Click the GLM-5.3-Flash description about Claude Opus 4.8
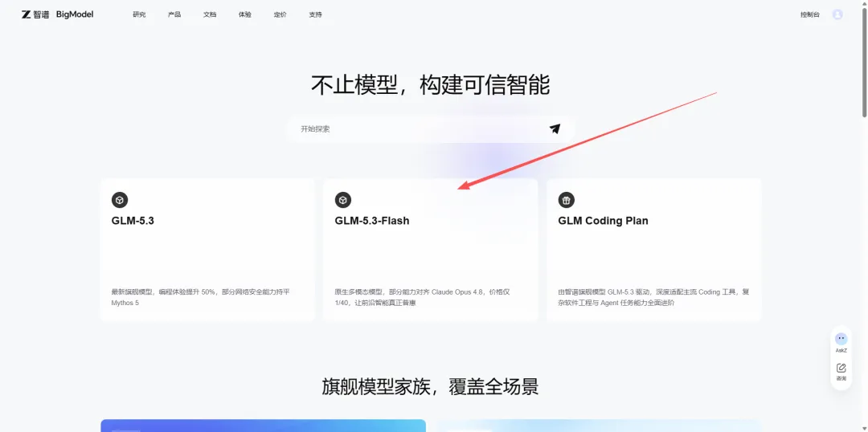This screenshot has width=868, height=432. (x=422, y=297)
